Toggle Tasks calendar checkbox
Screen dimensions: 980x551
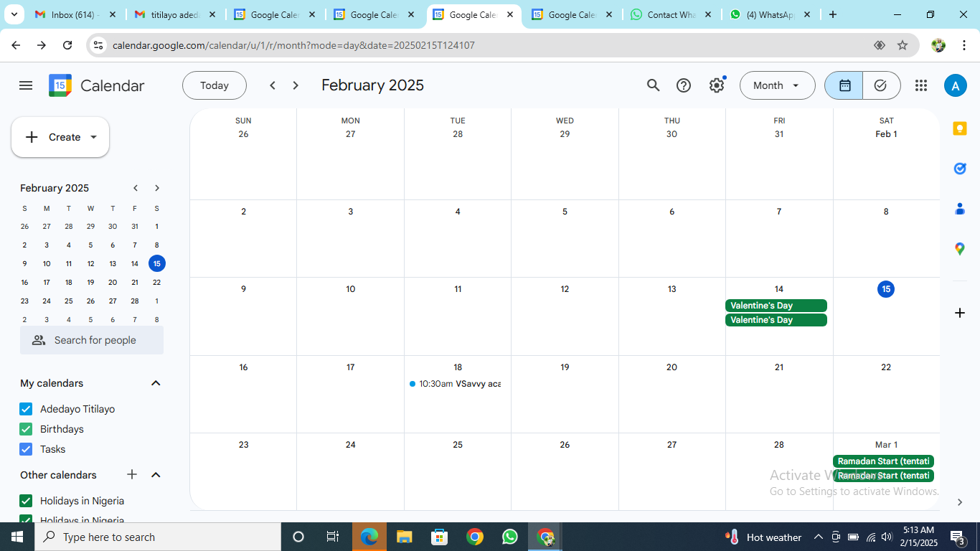point(26,449)
